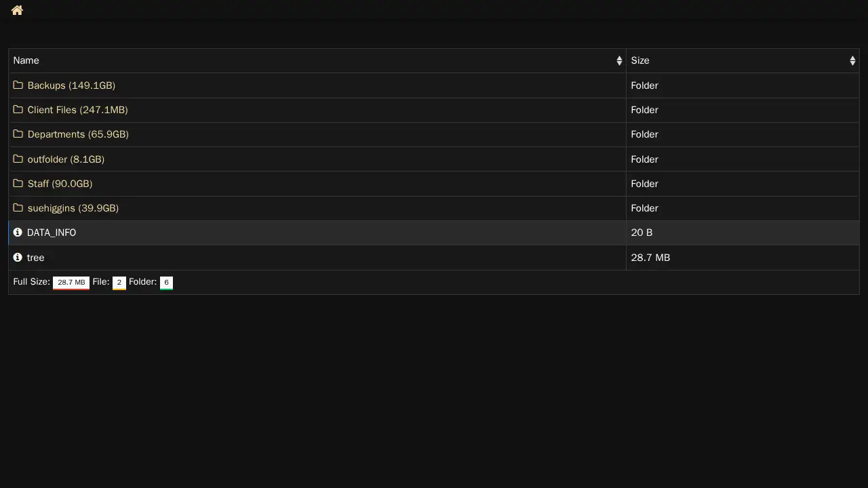Click the Departments folder icon
Viewport: 868px width, 488px height.
[18, 134]
